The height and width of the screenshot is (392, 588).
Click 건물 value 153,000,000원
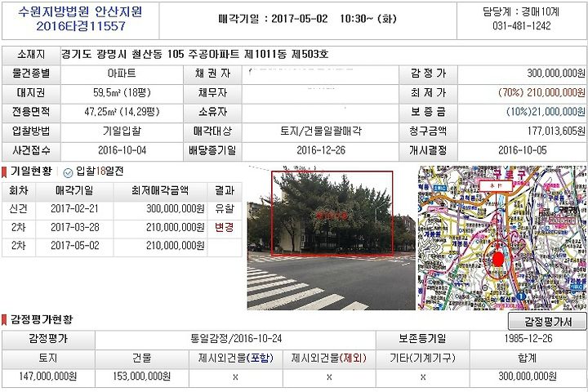tap(142, 376)
